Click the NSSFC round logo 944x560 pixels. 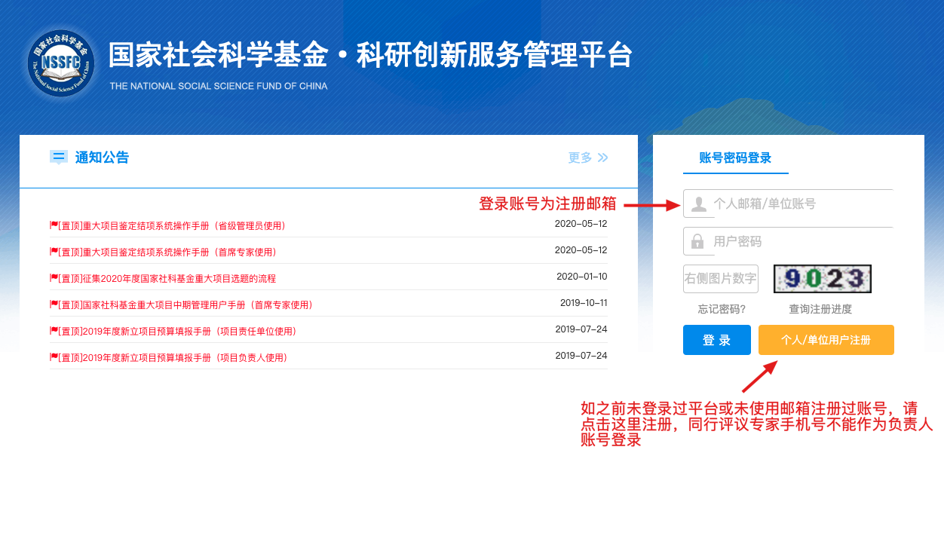(x=60, y=64)
